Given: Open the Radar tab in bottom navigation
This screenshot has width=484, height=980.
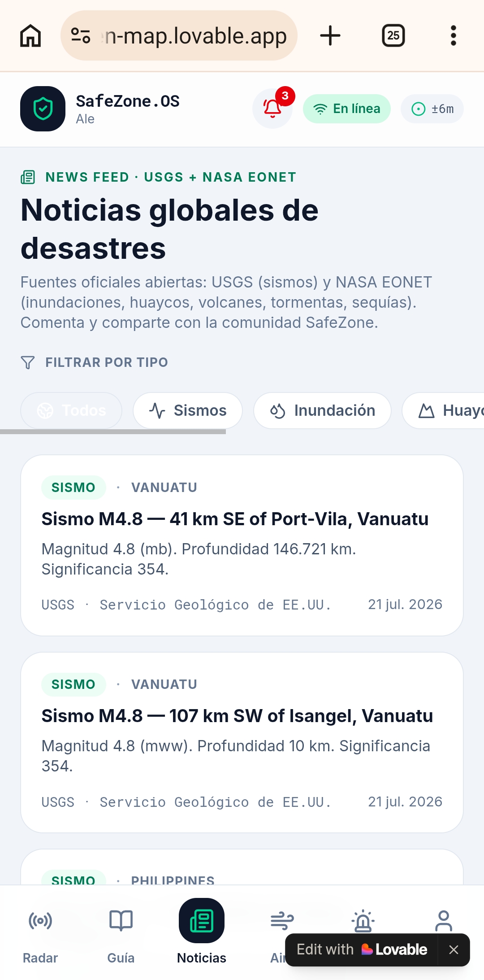Looking at the screenshot, I should [40, 936].
